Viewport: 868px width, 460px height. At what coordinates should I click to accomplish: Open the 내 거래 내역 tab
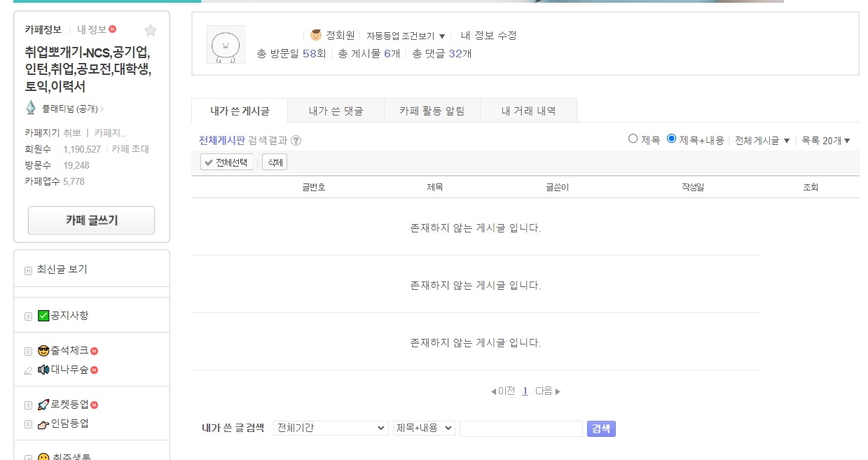pos(528,111)
